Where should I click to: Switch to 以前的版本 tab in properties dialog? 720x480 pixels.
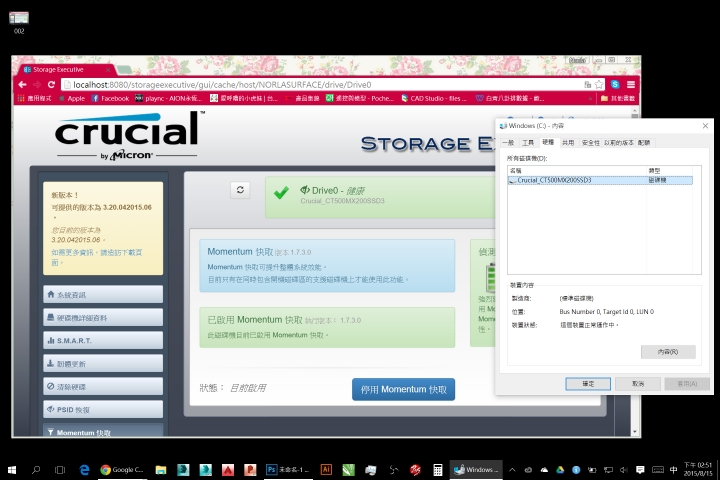pyautogui.click(x=619, y=143)
